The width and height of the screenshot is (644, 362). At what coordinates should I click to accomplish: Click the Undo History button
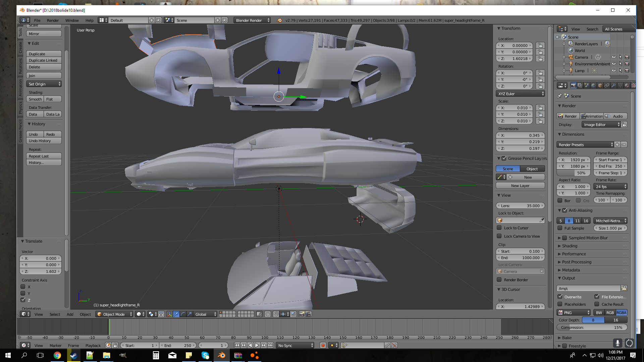[44, 141]
